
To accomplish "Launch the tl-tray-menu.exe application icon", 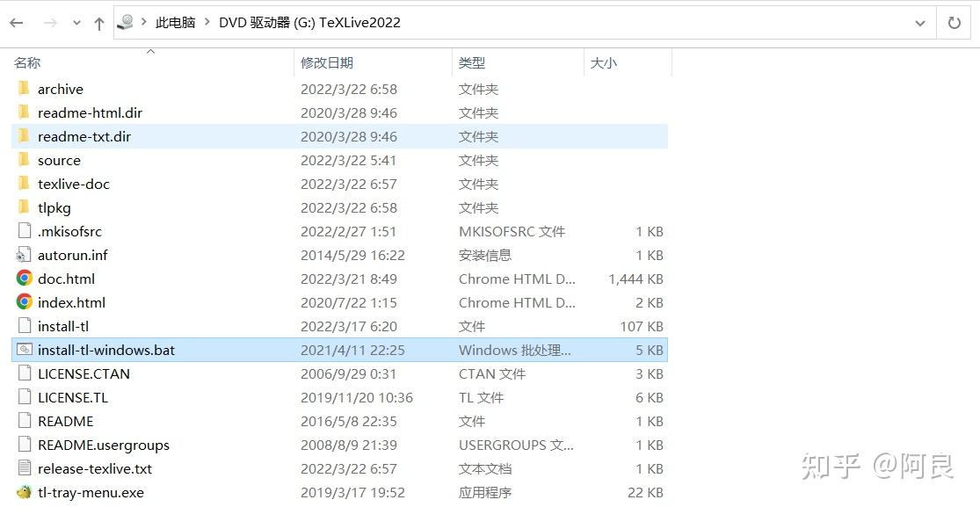I will pos(25,493).
